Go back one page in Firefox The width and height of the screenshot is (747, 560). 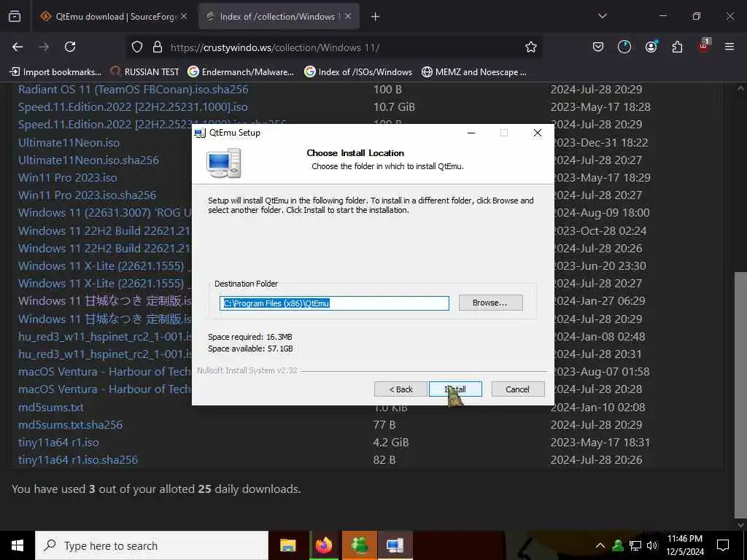18,47
